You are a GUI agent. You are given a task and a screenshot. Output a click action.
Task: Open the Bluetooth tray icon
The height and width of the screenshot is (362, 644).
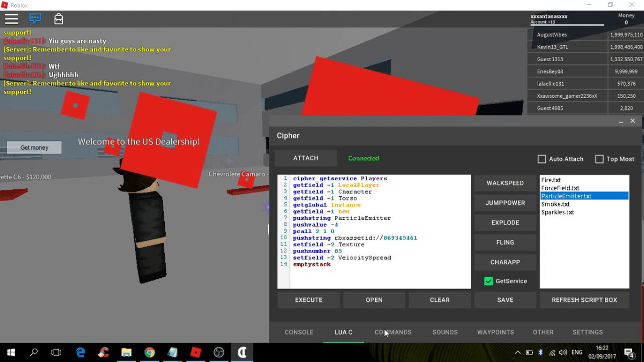click(540, 352)
